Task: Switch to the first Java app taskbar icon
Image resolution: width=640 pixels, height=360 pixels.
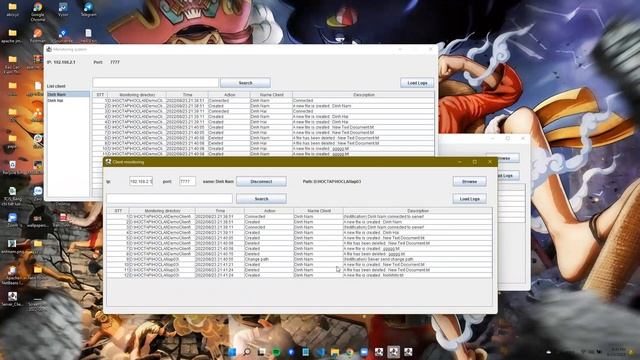Action: (x=379, y=352)
